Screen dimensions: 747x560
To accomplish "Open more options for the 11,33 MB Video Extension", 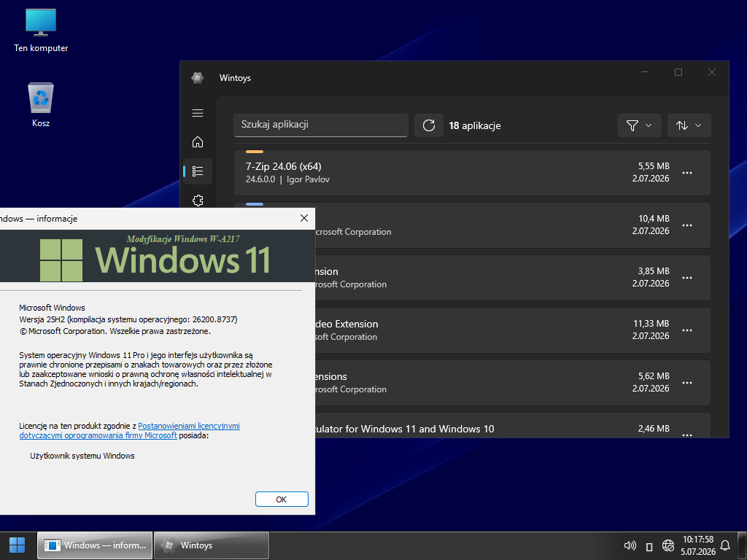I will [687, 330].
